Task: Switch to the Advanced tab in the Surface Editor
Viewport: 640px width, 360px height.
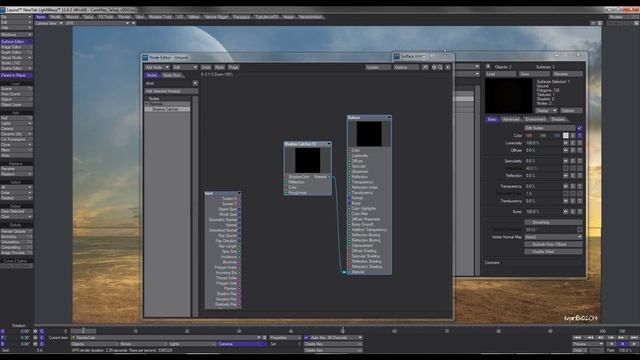Action: click(x=511, y=119)
